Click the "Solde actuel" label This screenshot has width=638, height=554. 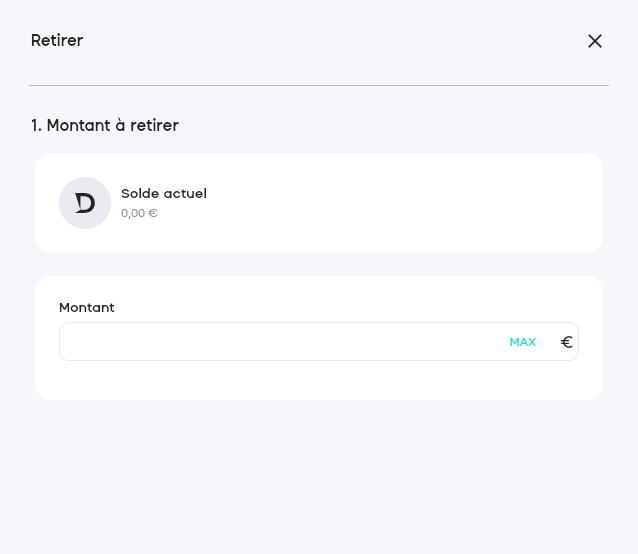click(x=164, y=194)
